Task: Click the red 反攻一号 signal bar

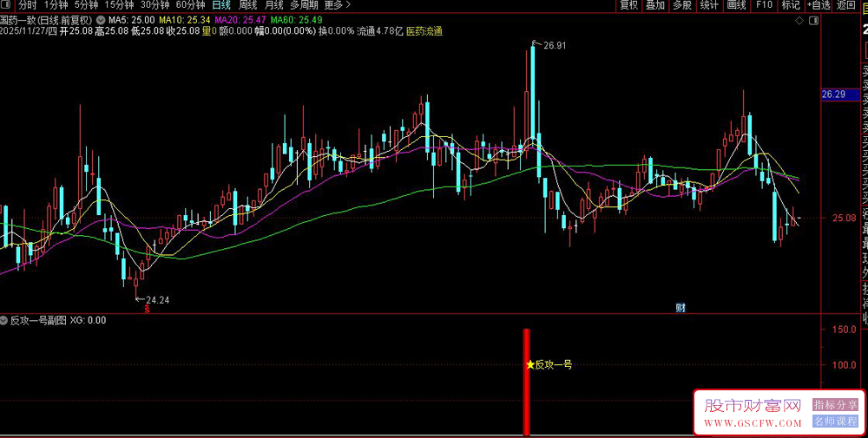Action: (527, 382)
